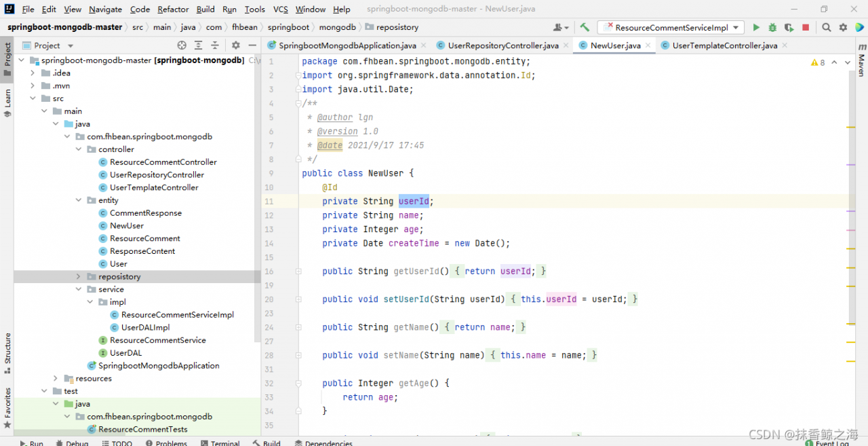This screenshot has width=868, height=446.
Task: Click Collapse All icon in Project panel
Action: click(x=215, y=45)
